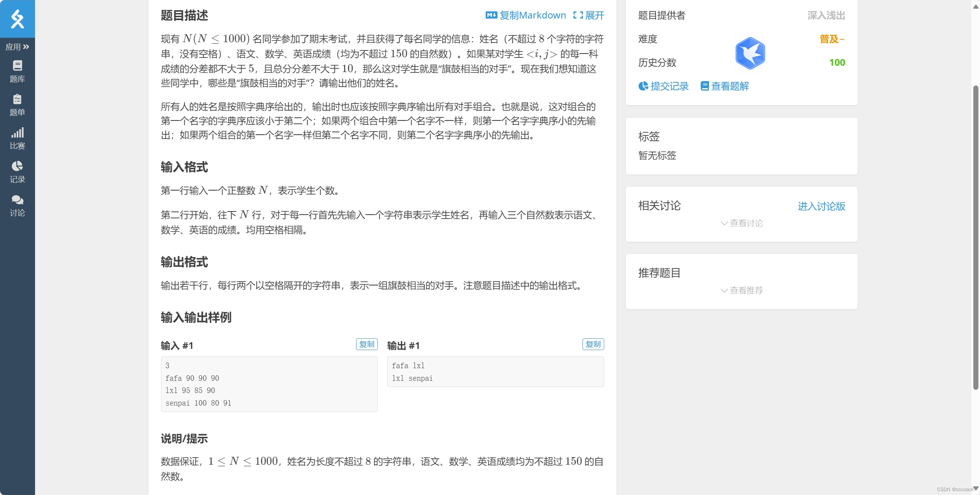Click the 普及− difficulty label
Image resolution: width=980 pixels, height=495 pixels.
click(832, 39)
